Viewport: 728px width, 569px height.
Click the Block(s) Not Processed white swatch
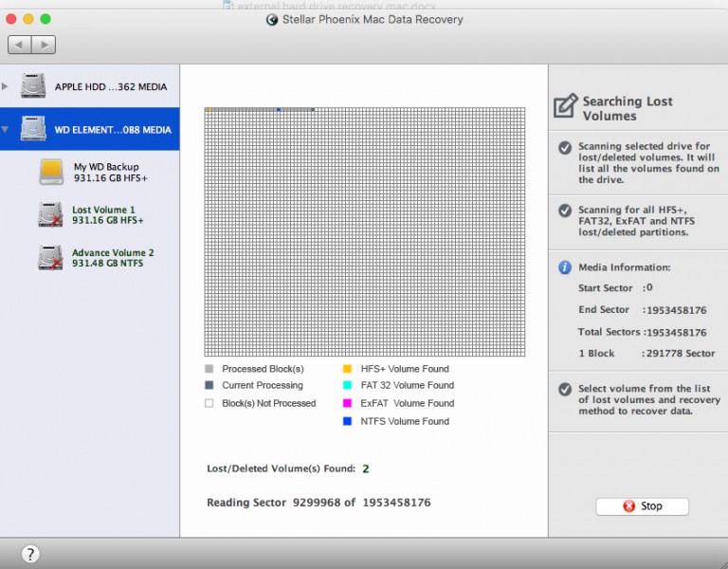[x=209, y=403]
